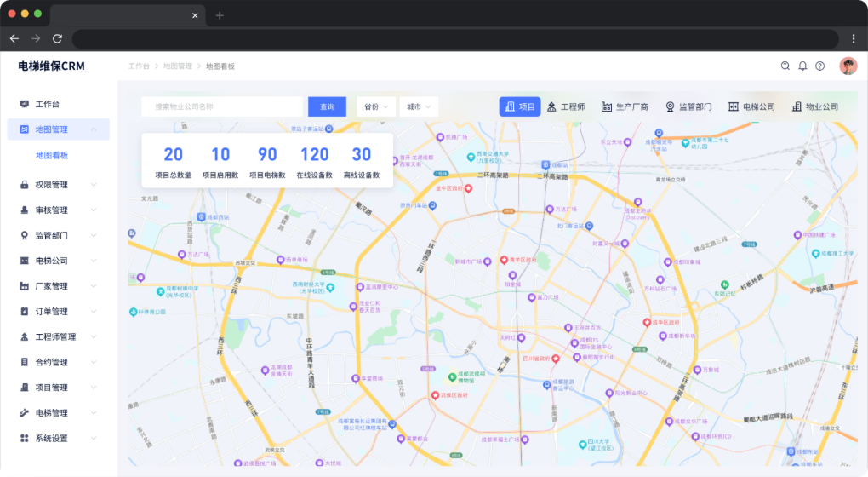The height and width of the screenshot is (477, 868).
Task: Click the 地图管理 map icon in sidebar
Action: (x=25, y=129)
